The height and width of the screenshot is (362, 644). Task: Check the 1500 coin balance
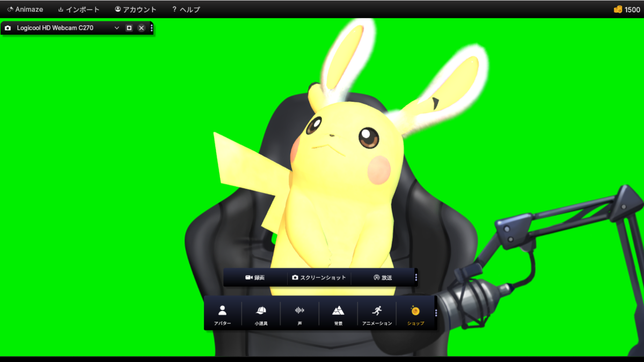coord(627,10)
